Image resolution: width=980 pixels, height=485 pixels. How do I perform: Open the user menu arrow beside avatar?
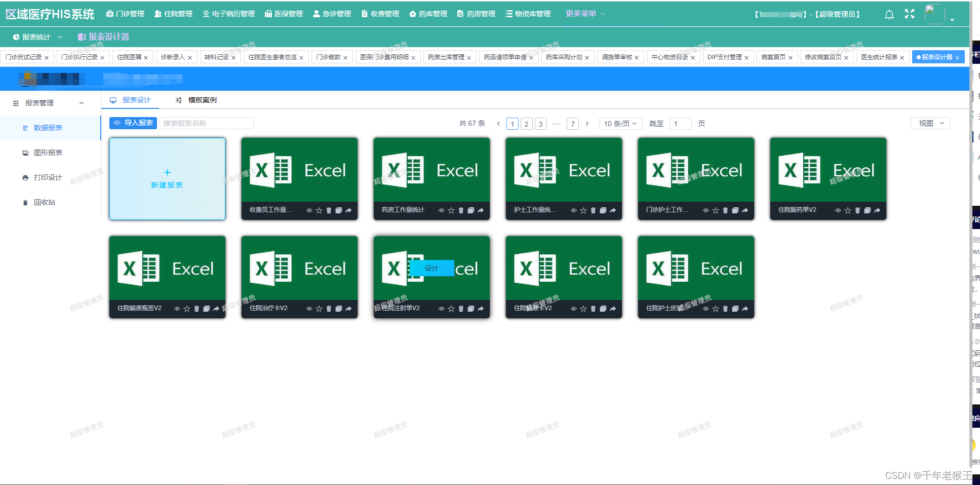coord(952,20)
